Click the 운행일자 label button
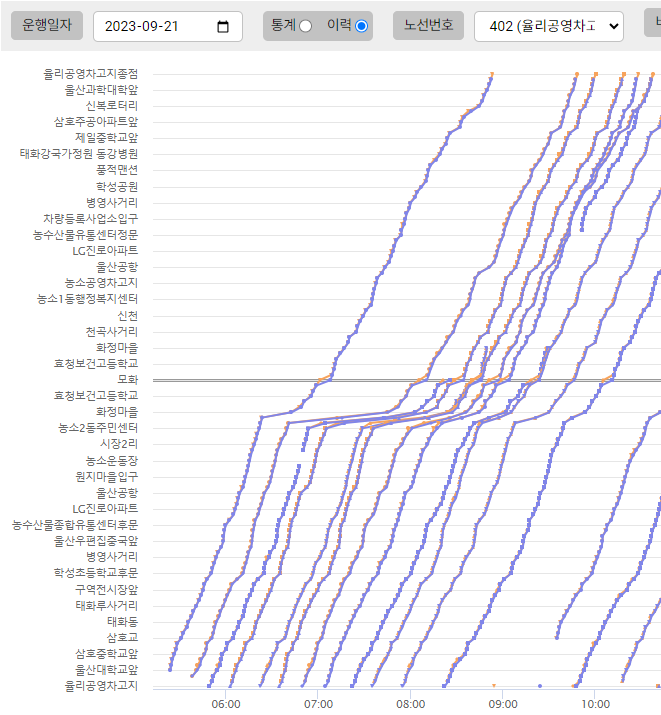Viewport: 661px width, 715px height. pyautogui.click(x=47, y=26)
